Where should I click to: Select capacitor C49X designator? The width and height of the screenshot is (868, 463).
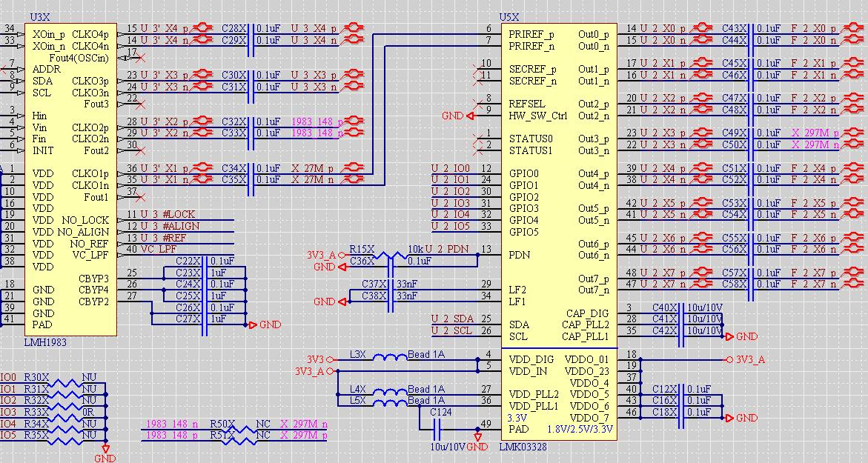point(735,133)
